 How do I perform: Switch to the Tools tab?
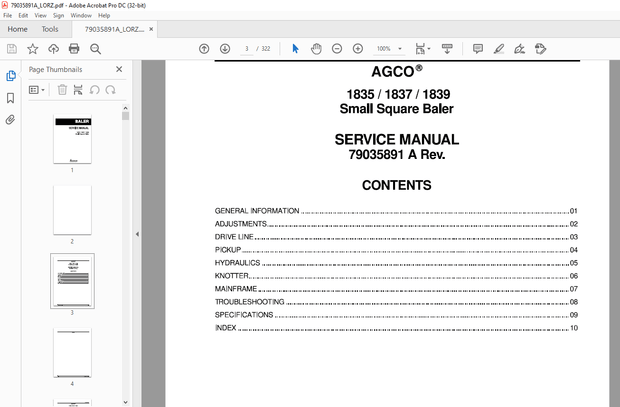(50, 29)
